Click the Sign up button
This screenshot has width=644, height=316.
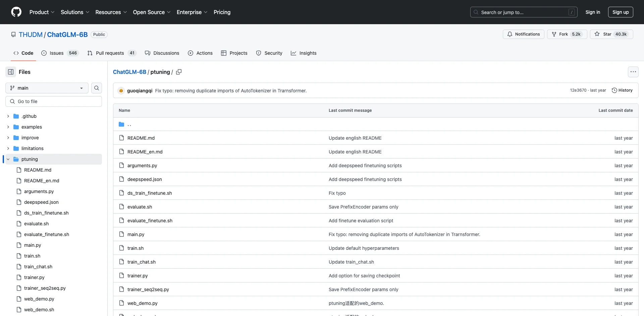tap(621, 12)
